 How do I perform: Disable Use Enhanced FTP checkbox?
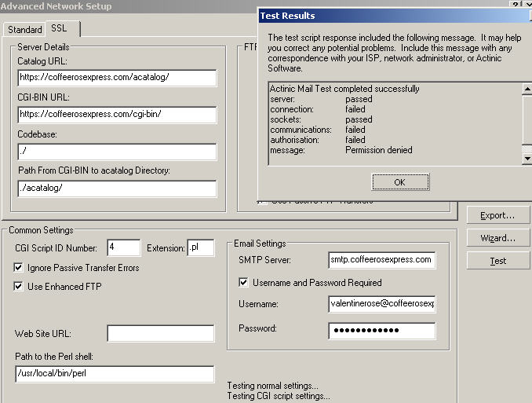19,287
